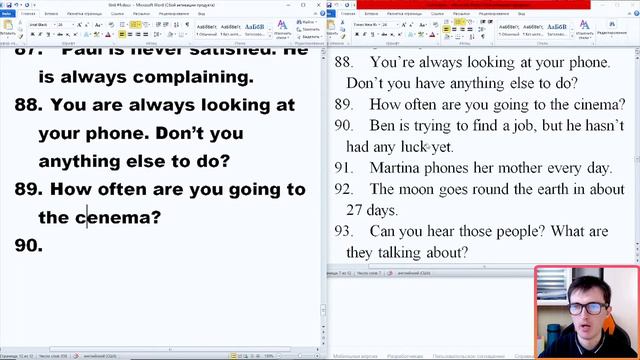Justify text in left Word window
Viewport: 640px width, 360px height.
tap(145, 34)
